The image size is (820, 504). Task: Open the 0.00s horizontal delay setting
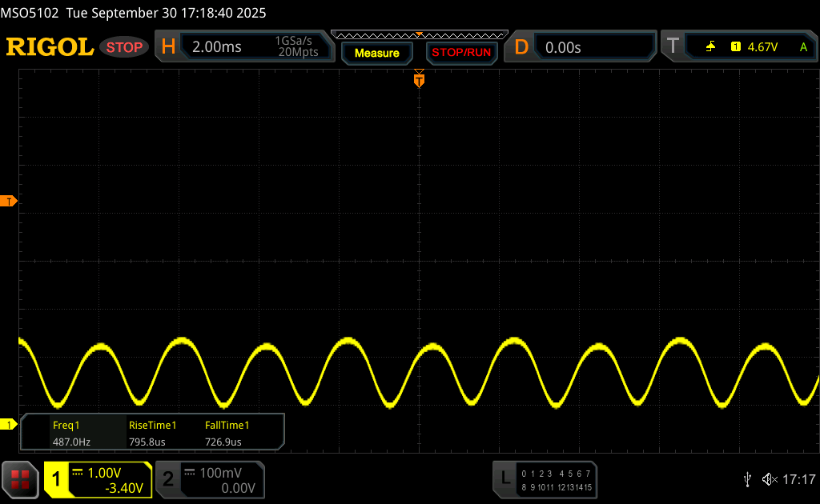pyautogui.click(x=563, y=47)
